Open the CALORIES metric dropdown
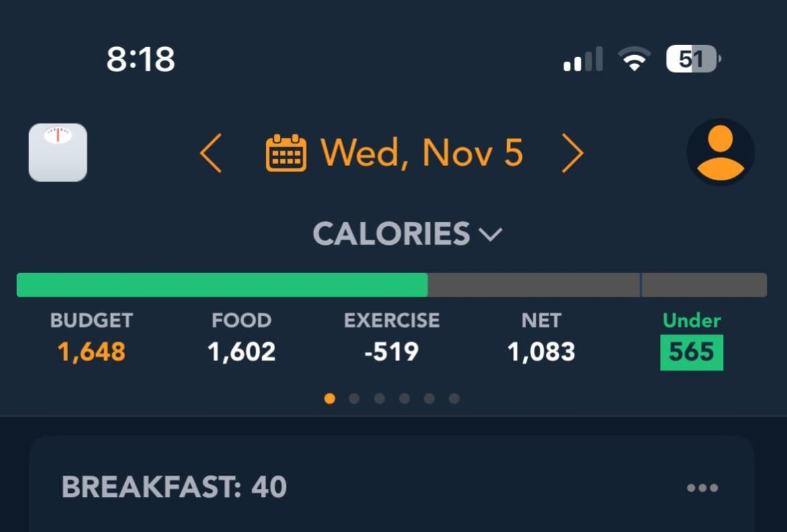This screenshot has width=787, height=532. point(408,233)
